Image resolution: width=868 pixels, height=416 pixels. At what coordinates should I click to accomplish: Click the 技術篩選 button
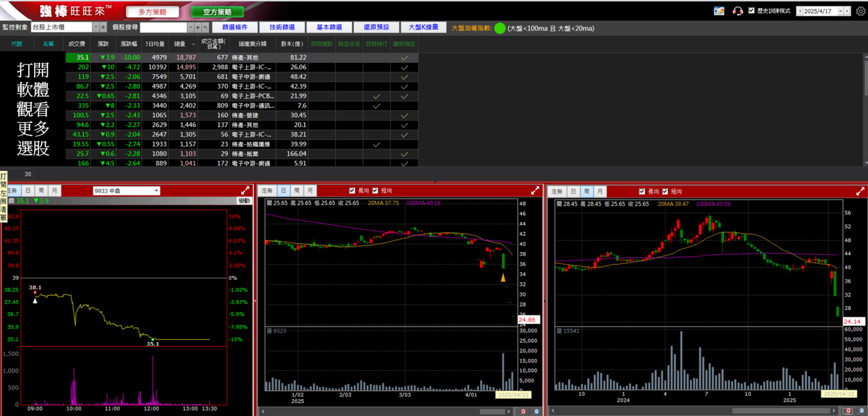tap(282, 27)
